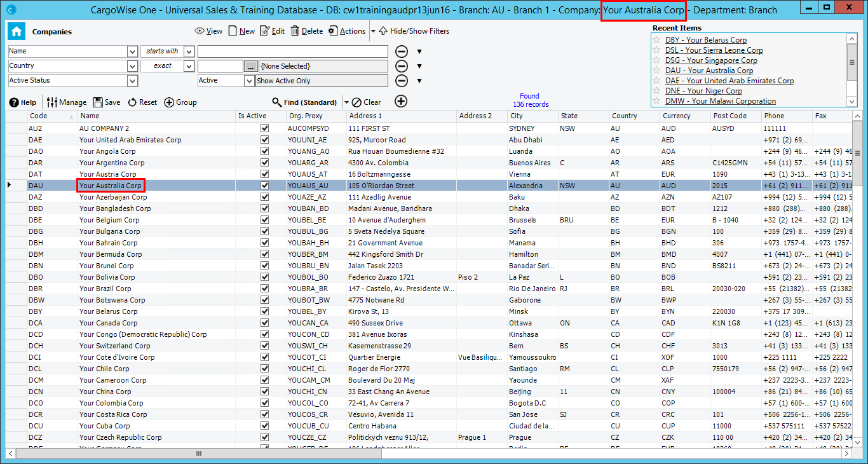868x464 pixels.
Task: Click the Country lookup ellipsis button
Action: (251, 66)
